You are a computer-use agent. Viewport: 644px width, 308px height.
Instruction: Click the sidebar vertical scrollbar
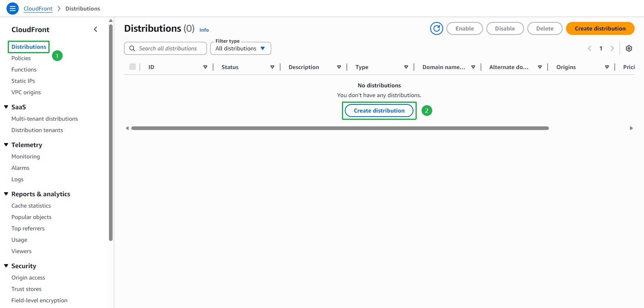click(x=111, y=132)
